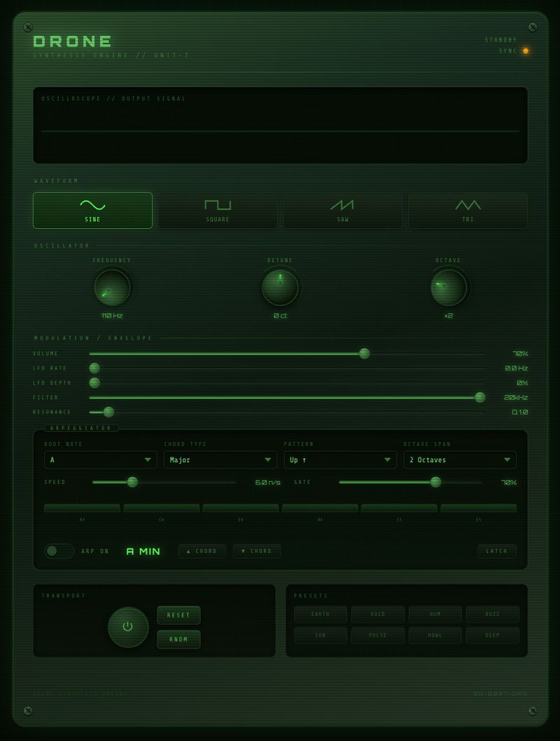560x741 pixels.
Task: Open the Octave Span dropdown
Action: pos(460,460)
